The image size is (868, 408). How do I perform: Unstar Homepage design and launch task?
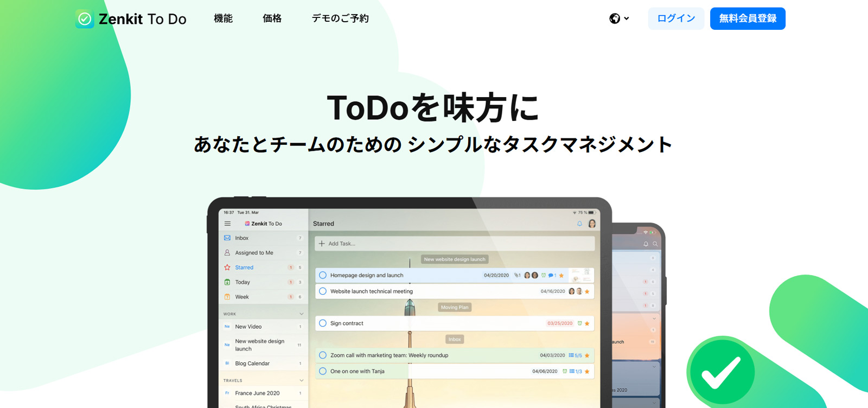[x=561, y=276]
